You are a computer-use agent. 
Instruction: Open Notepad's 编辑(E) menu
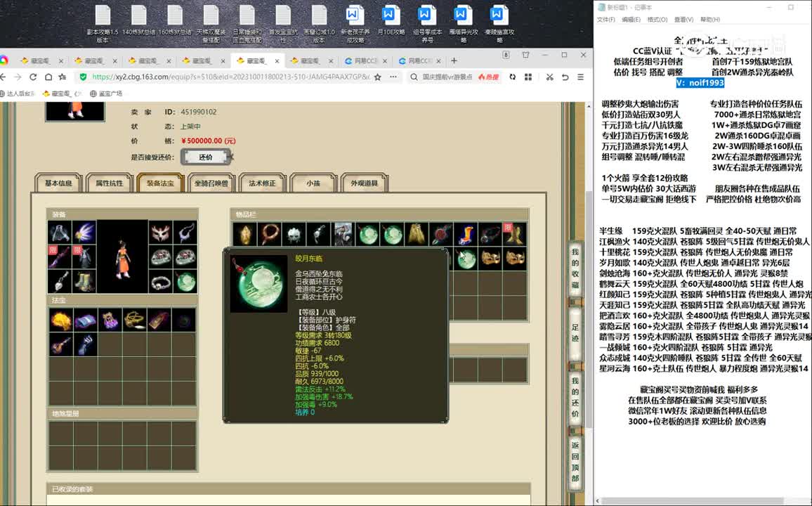pyautogui.click(x=631, y=20)
